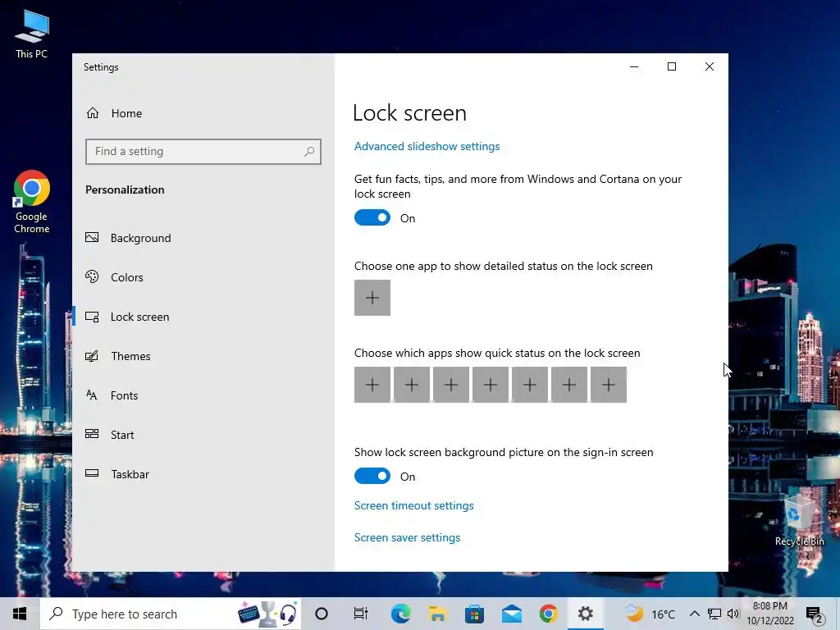The height and width of the screenshot is (630, 840).
Task: Click the third quick status plus button
Action: pos(451,385)
